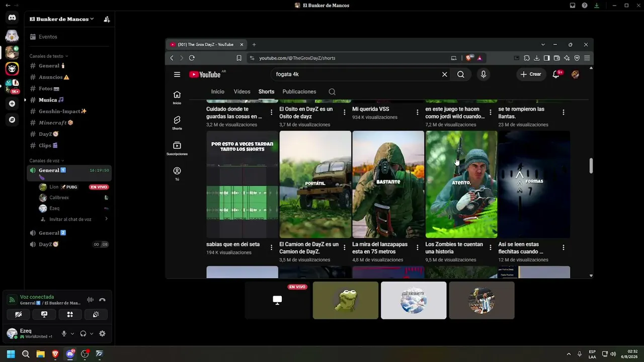
Task: Open Discord server discovery compass
Action: coord(12,120)
